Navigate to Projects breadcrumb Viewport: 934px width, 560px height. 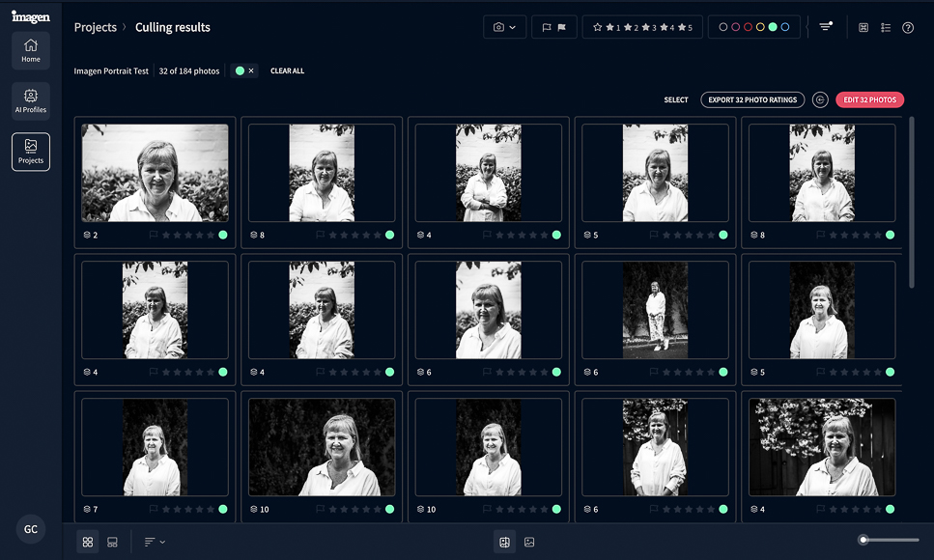95,28
